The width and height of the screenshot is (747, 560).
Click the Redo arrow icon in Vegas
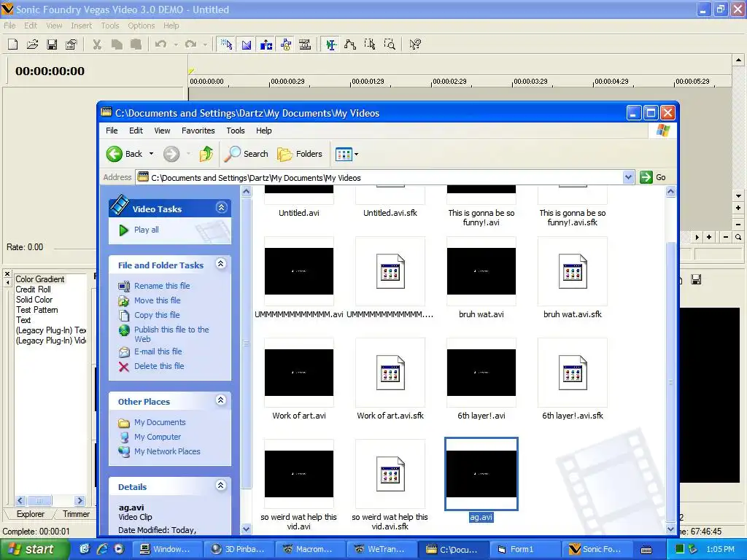(190, 44)
